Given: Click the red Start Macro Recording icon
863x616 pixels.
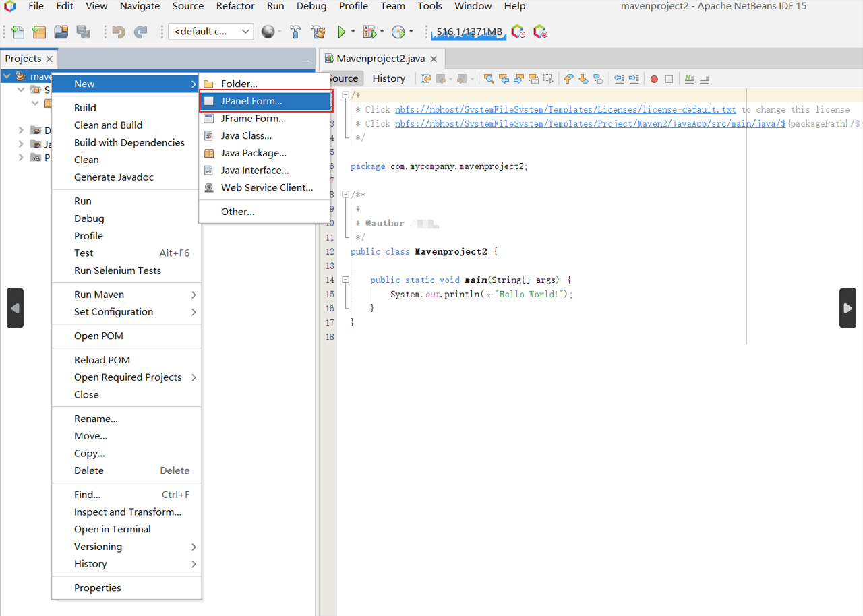Looking at the screenshot, I should click(x=654, y=79).
